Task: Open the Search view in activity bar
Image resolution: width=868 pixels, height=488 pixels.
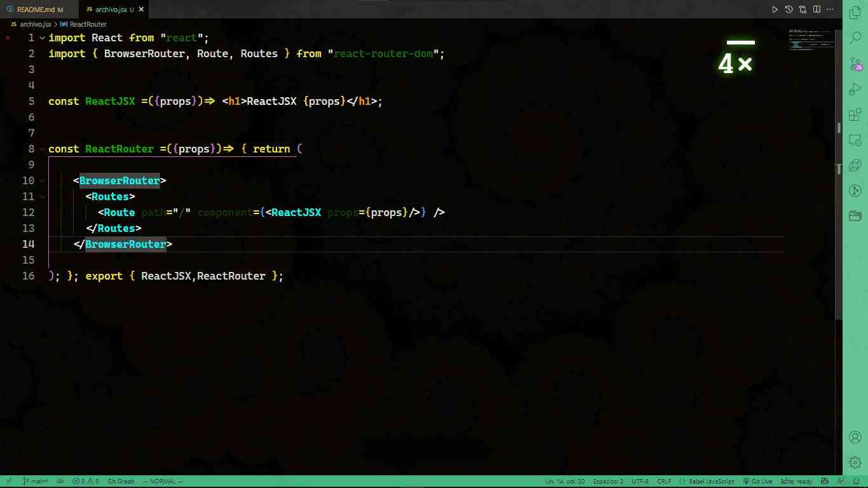Action: 855,38
